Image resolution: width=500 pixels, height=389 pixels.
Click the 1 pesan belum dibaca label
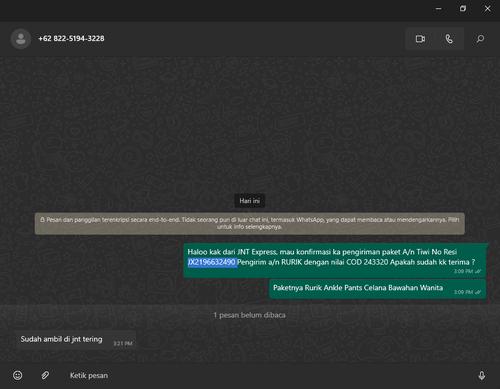[250, 315]
